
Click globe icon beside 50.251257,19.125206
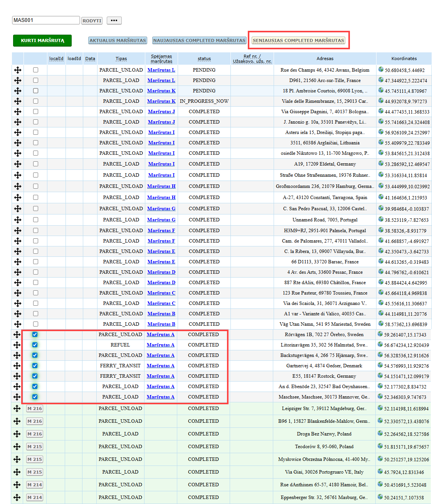380,459
